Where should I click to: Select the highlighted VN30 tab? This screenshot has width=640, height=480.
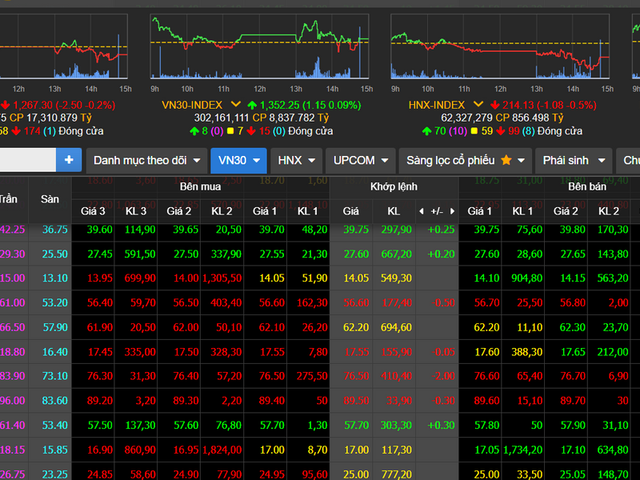point(239,160)
